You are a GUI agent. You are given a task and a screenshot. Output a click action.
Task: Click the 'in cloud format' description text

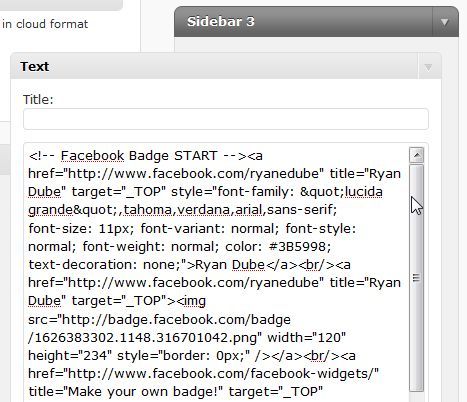coord(45,24)
